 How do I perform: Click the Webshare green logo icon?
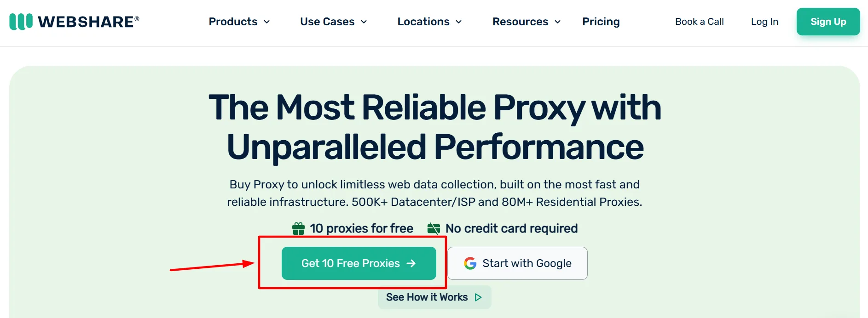(x=21, y=22)
